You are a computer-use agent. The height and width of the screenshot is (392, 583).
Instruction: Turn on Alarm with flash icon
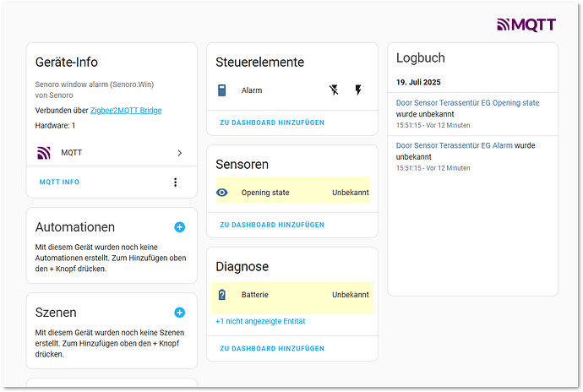(357, 90)
